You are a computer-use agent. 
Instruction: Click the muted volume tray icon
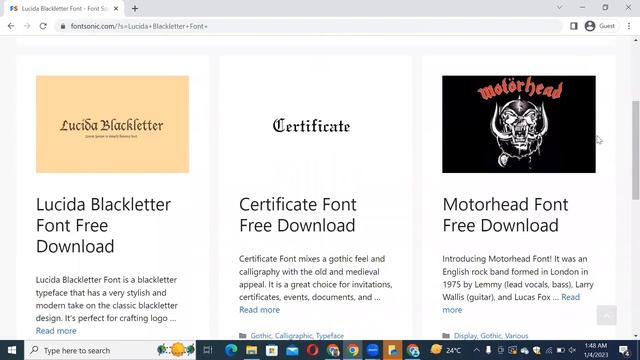tap(573, 350)
